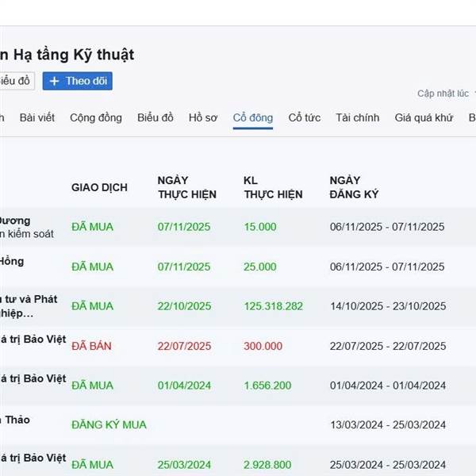
Task: Open the Tài chính tab
Action: pyautogui.click(x=358, y=117)
